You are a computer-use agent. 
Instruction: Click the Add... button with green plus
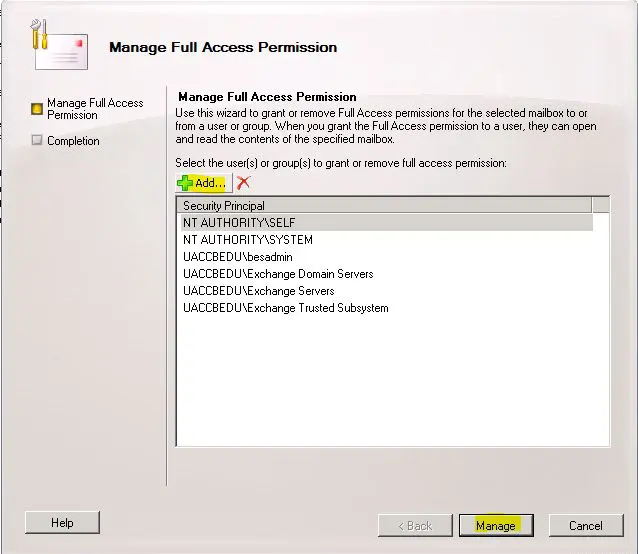[203, 183]
